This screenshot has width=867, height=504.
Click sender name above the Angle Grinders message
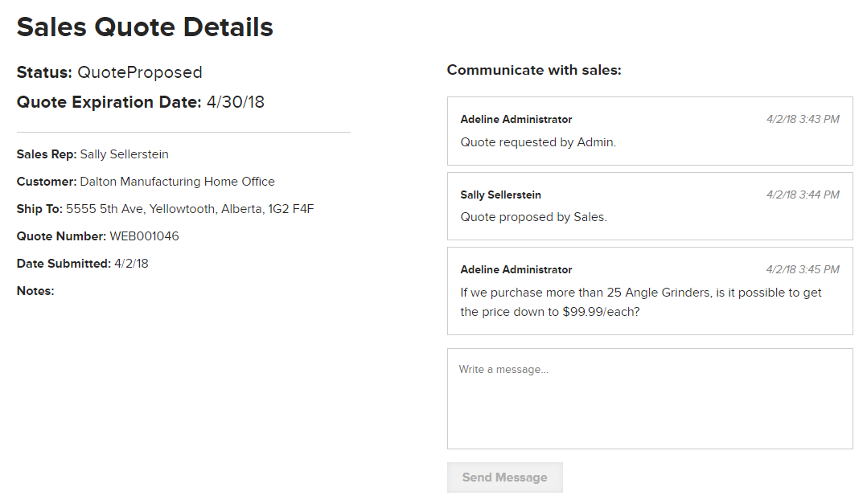(516, 269)
